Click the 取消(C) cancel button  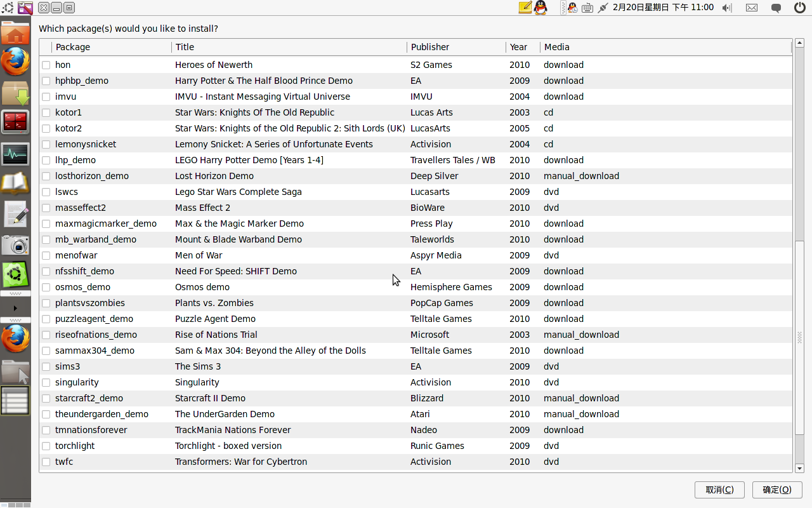(719, 490)
